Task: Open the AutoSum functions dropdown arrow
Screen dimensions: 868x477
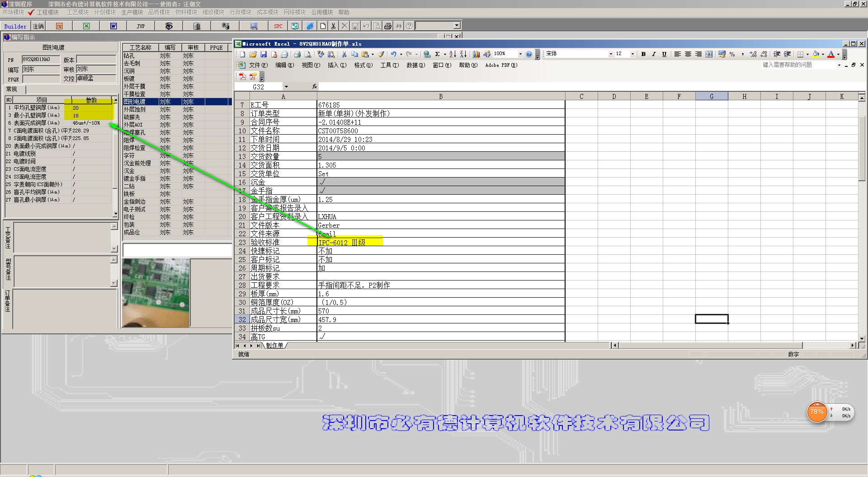Action: tap(445, 54)
